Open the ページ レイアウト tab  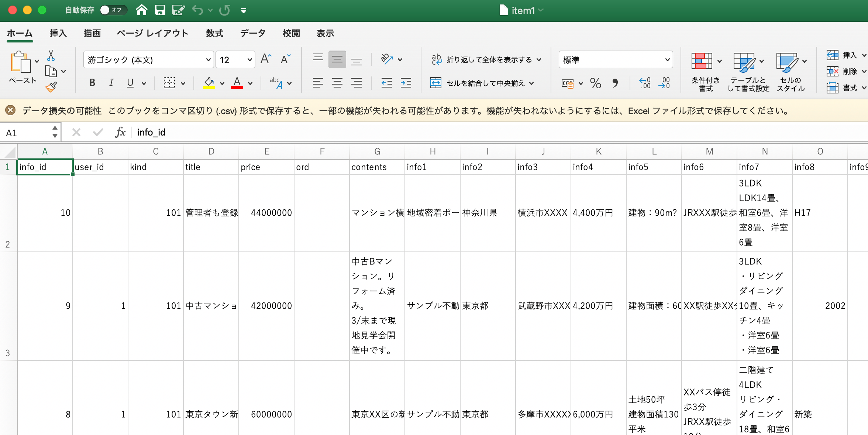[152, 33]
